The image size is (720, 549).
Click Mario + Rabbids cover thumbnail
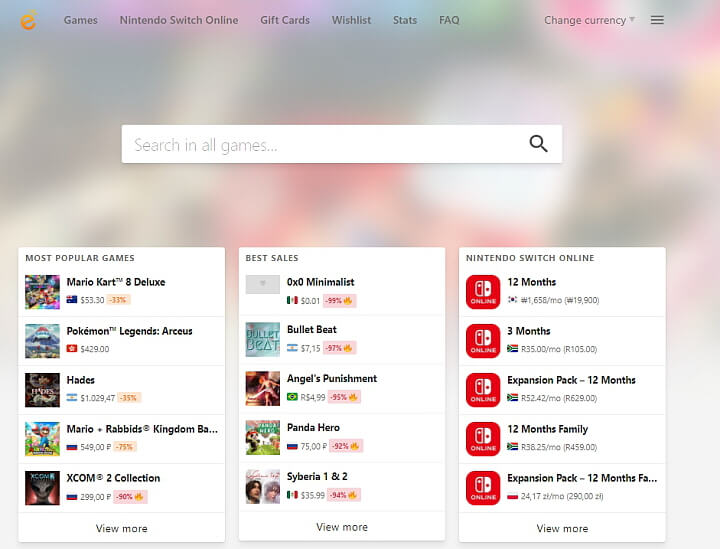[42, 439]
